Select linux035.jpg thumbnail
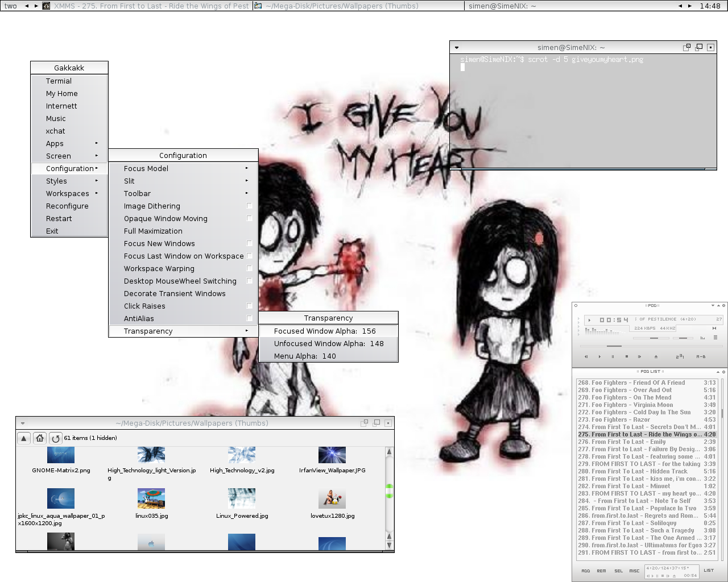Image resolution: width=728 pixels, height=582 pixels. pyautogui.click(x=151, y=498)
